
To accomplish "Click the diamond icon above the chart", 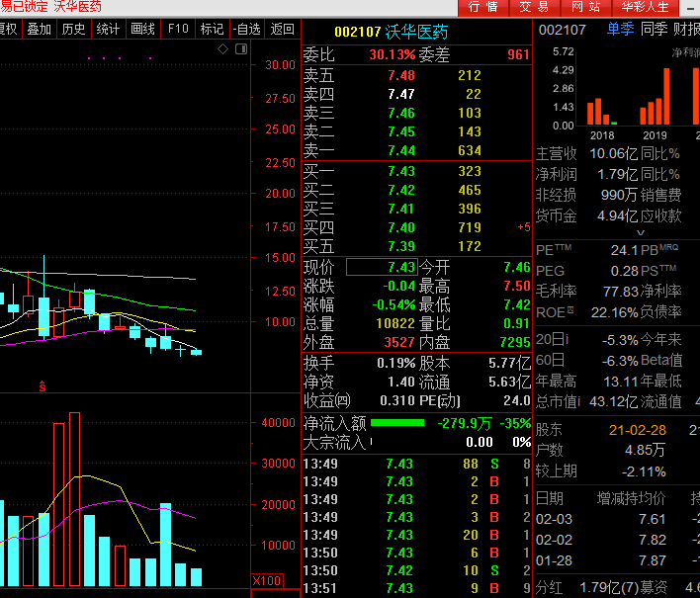I will pos(222,49).
